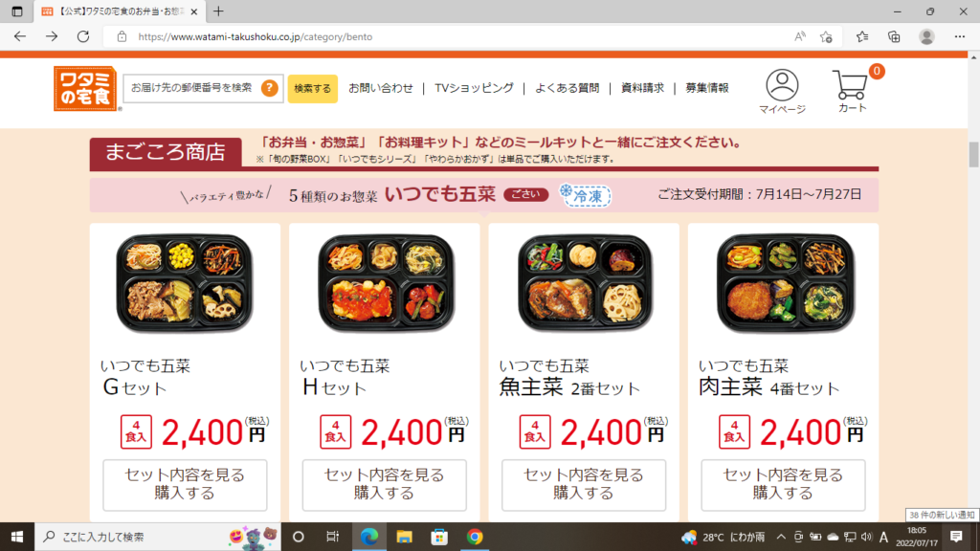Open the TVショッピング menu link
Screen dimensions: 980x551
pyautogui.click(x=474, y=88)
